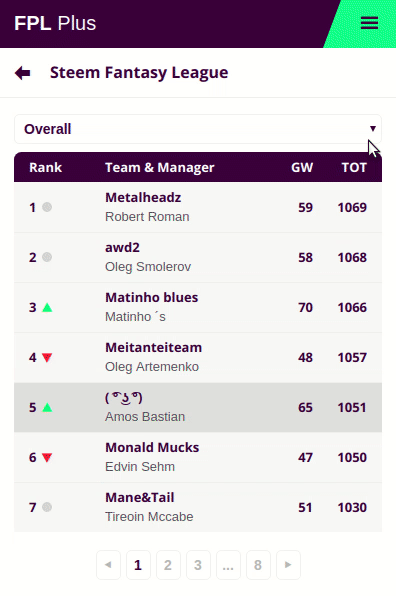The width and height of the screenshot is (396, 596).
Task: Jump to last page 8
Action: pos(258,565)
